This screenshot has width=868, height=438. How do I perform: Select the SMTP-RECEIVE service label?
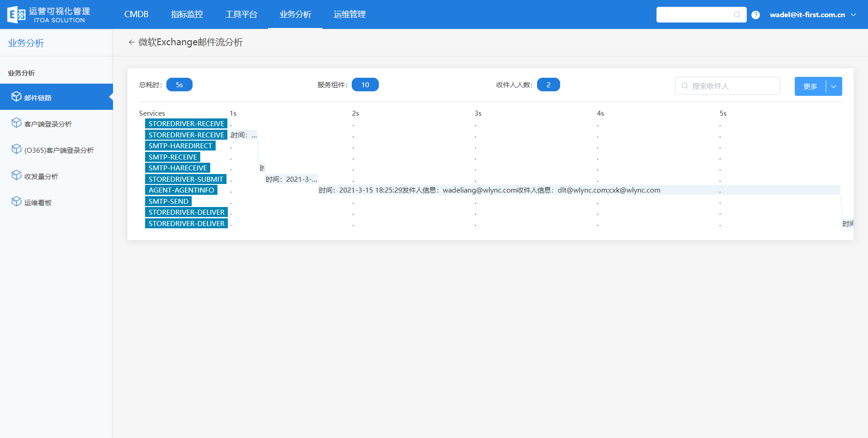(173, 157)
